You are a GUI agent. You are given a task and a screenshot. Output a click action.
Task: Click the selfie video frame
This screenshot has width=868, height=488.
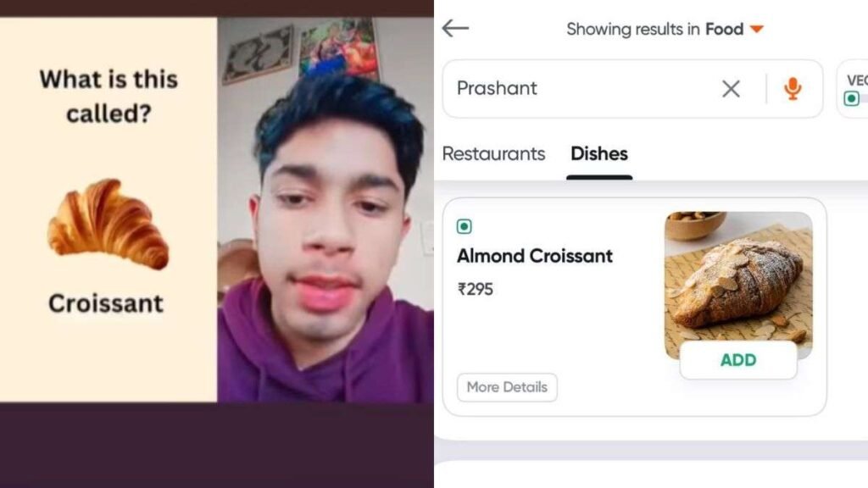point(325,210)
